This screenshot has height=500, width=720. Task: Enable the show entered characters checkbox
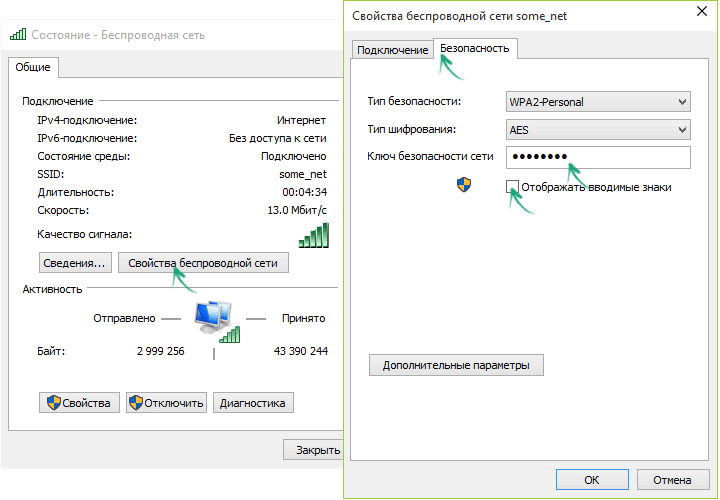pos(513,187)
